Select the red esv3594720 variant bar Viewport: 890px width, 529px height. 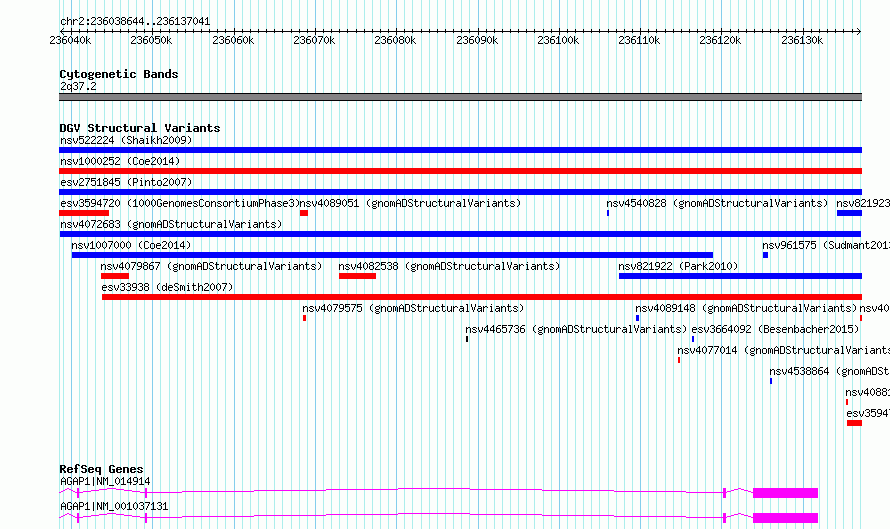point(84,213)
